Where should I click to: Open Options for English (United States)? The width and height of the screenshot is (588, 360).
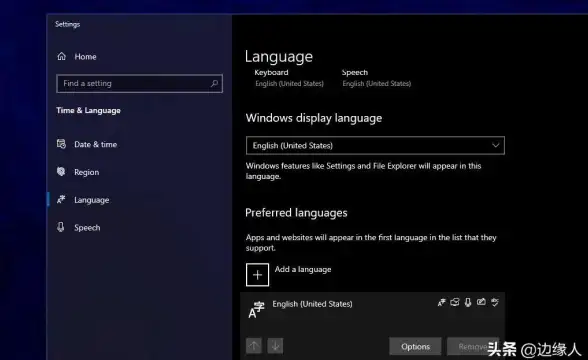415,346
